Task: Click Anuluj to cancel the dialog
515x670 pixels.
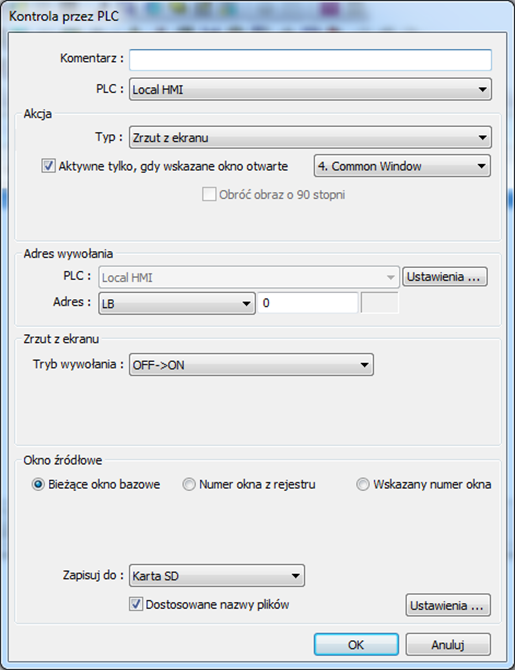Action: coord(448,644)
